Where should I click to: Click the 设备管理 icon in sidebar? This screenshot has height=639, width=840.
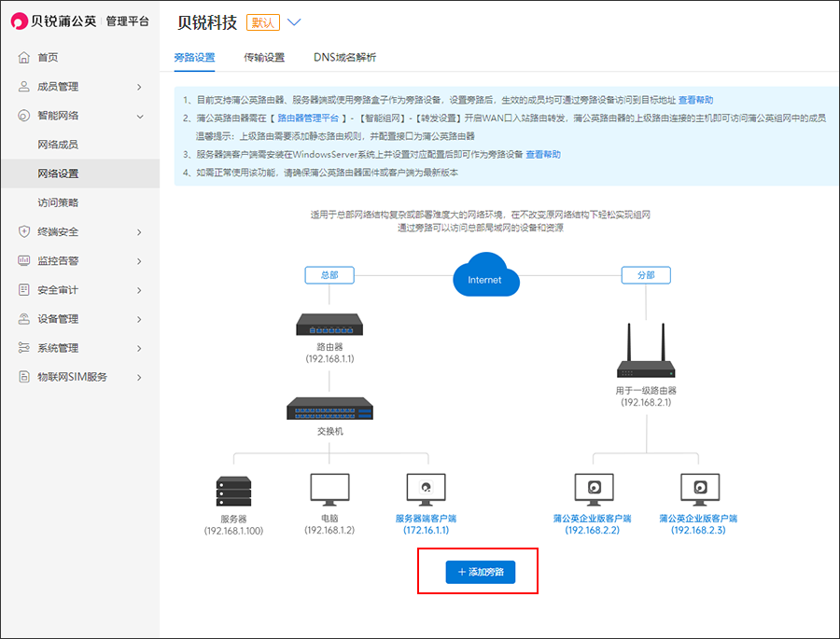[x=23, y=319]
